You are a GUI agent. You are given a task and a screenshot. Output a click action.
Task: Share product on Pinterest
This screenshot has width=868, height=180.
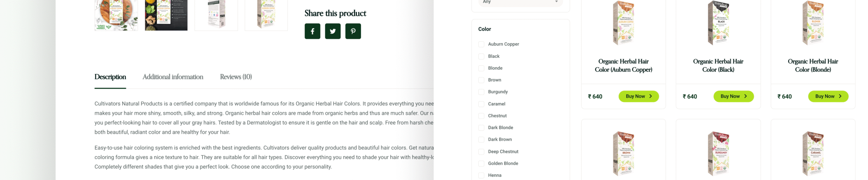pos(353,31)
